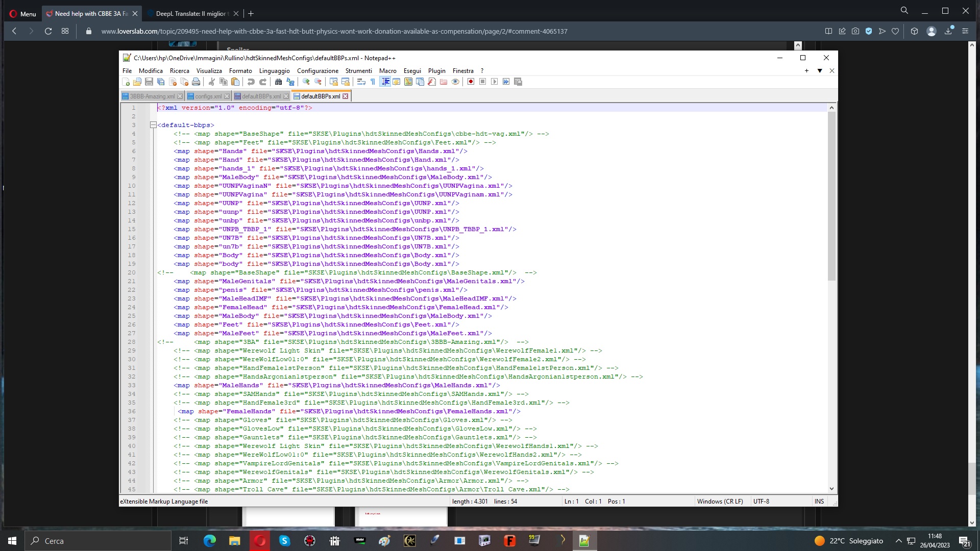Open the user-defined language dialog icon
The height and width of the screenshot is (551, 980).
397,82
